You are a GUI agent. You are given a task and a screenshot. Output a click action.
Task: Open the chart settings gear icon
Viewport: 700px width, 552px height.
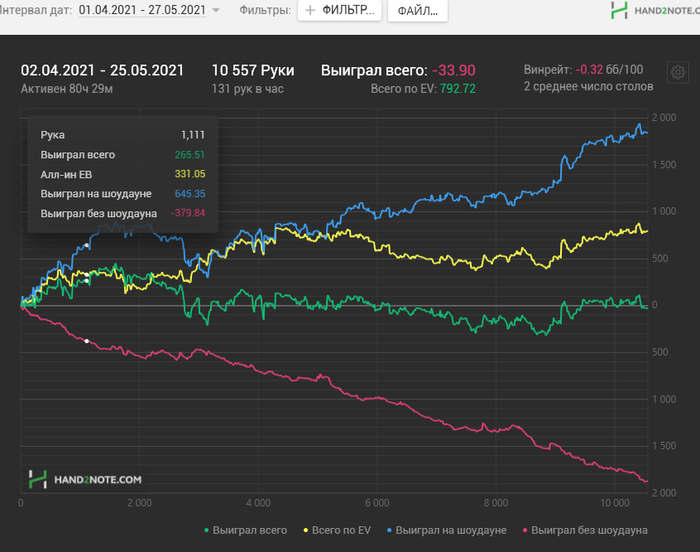pyautogui.click(x=678, y=72)
